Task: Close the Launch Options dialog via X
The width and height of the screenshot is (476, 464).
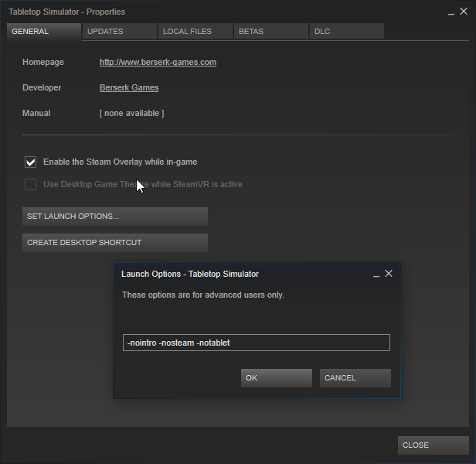Action: [x=389, y=274]
